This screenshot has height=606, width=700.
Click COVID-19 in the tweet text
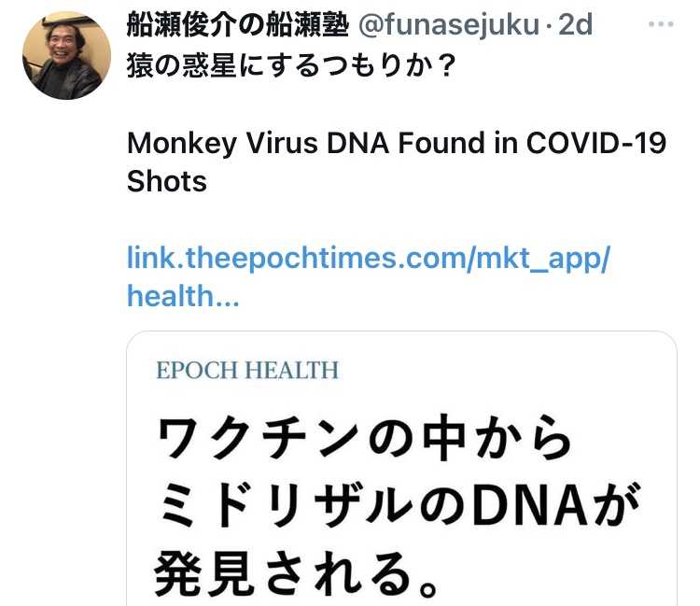(x=596, y=145)
